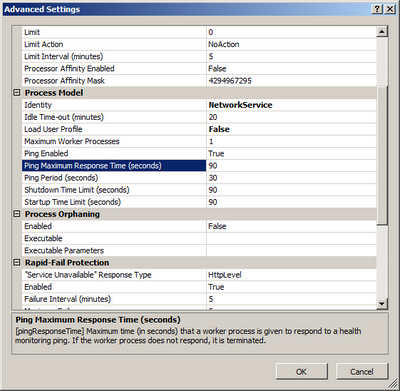Click the scrollbar up arrow
This screenshot has height=391, width=400.
click(382, 32)
